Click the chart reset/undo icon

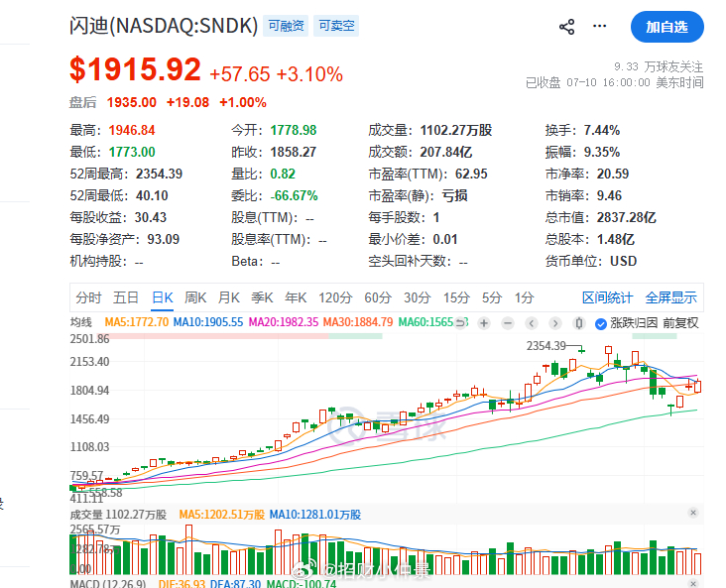460,323
